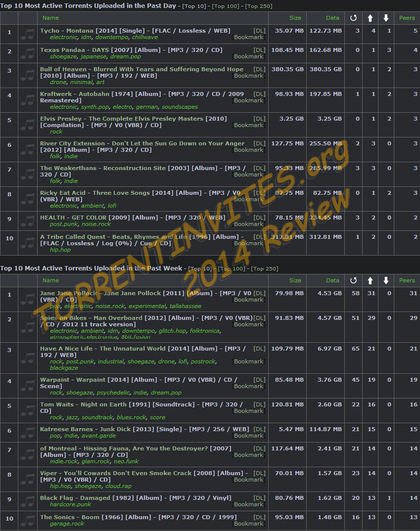
Task: Download Warpaint album via its DL link
Action: click(x=259, y=380)
